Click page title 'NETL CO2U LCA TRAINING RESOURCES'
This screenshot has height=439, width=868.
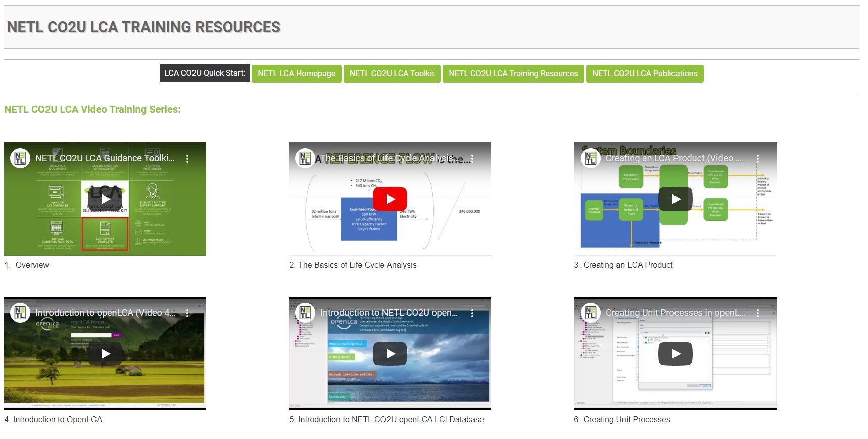point(143,27)
